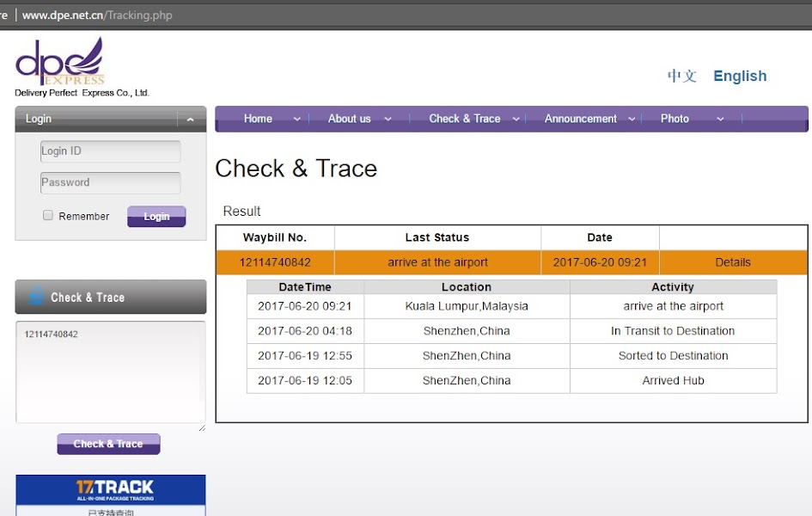Open the Home dropdown arrow
The height and width of the screenshot is (516, 812).
coord(296,119)
